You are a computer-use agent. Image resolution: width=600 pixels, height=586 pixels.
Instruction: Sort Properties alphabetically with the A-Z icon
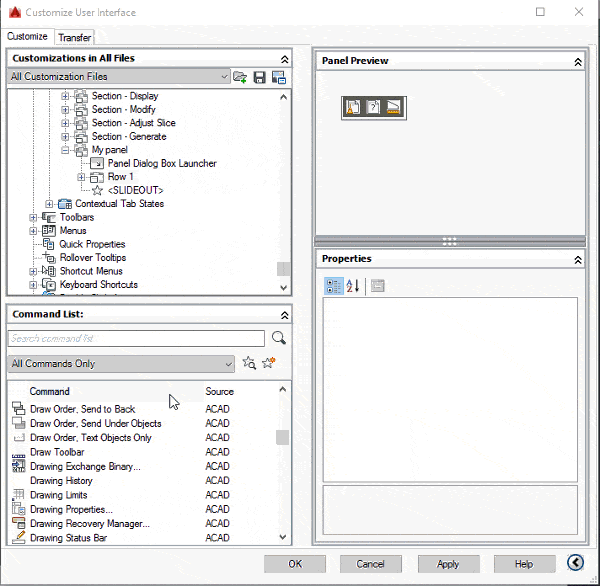click(353, 286)
